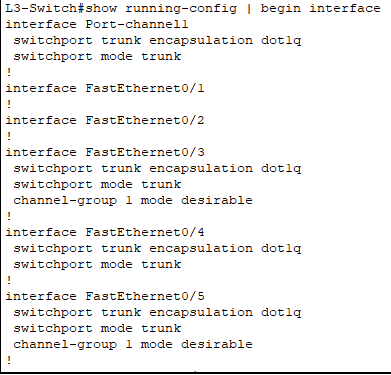Viewport: 391px width, 375px height.
Task: Click the word 'desirable' under FastEthernet0/3
Action: pos(217,200)
